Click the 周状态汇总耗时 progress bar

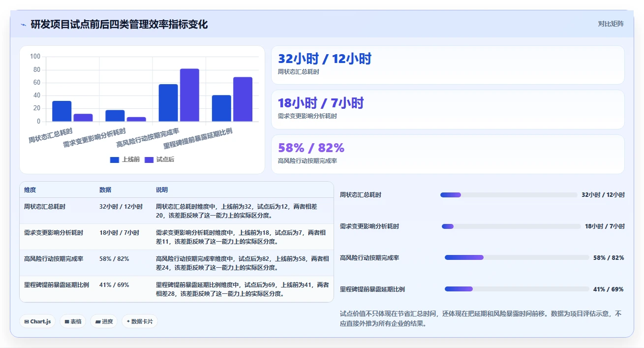[x=509, y=195]
